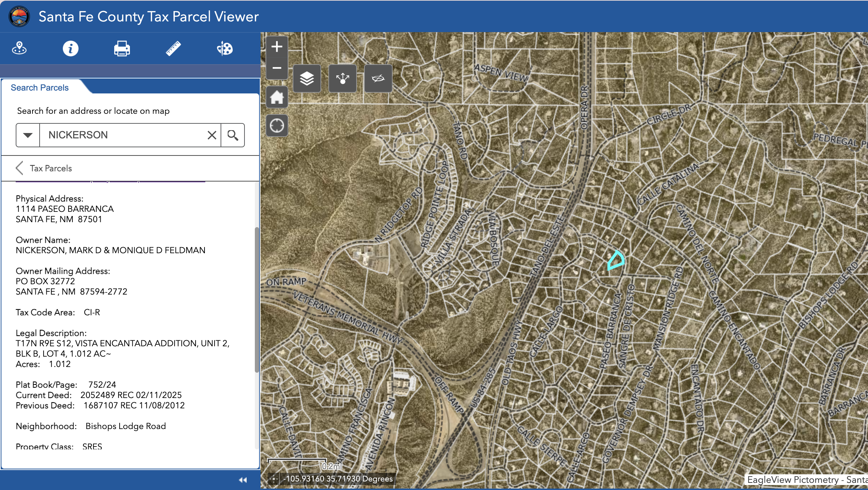Select the measure ruler tool
The image size is (868, 490).
coord(173,49)
